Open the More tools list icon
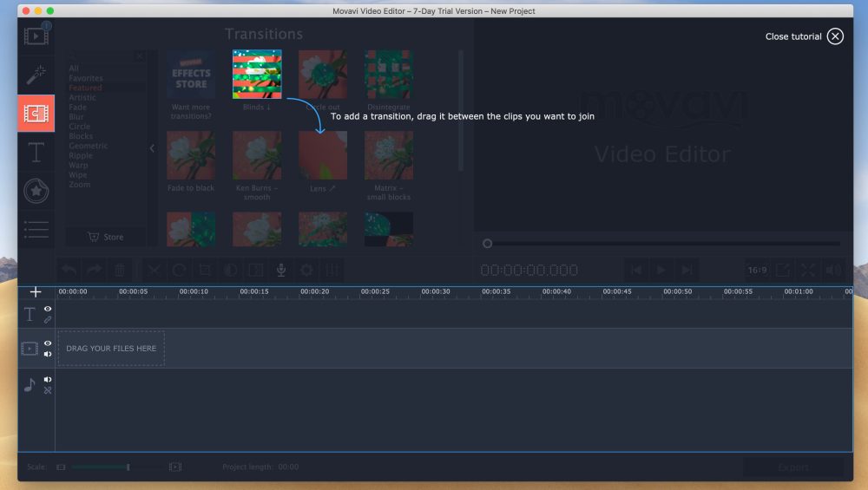Image resolution: width=868 pixels, height=490 pixels. [x=36, y=229]
